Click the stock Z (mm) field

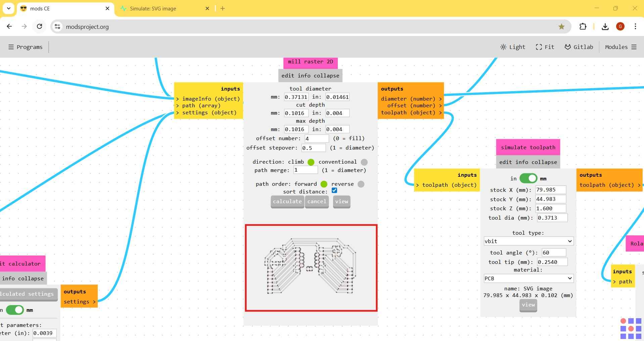(x=551, y=209)
